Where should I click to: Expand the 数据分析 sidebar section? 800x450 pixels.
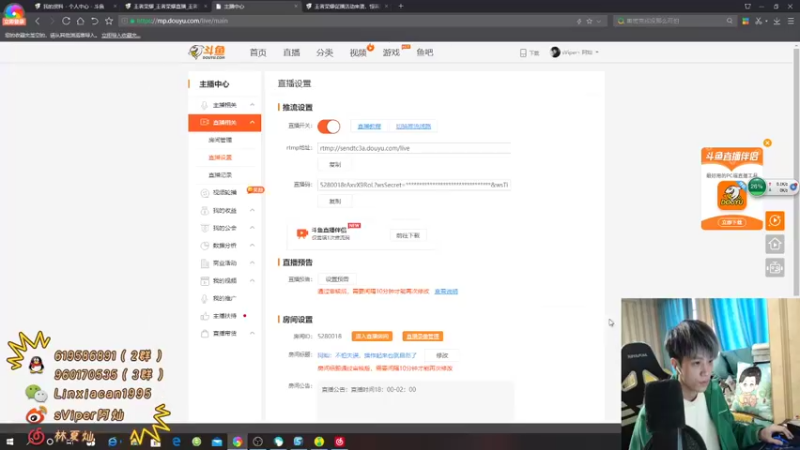click(x=252, y=245)
